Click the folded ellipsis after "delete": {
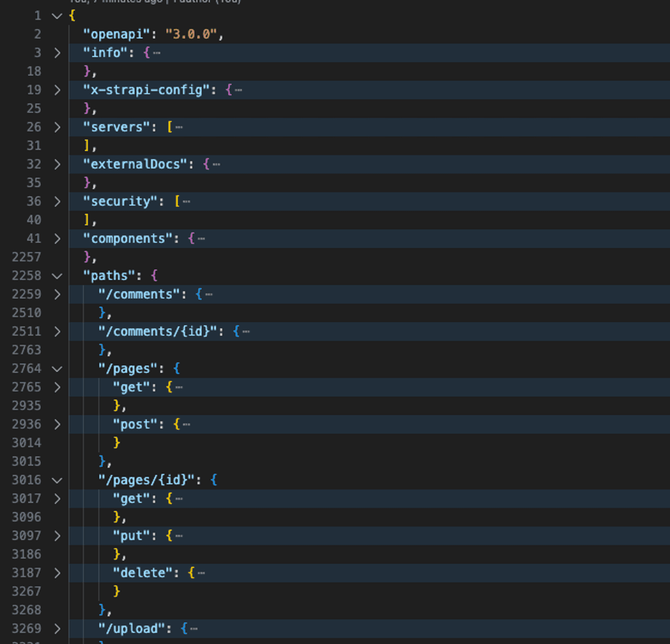 pyautogui.click(x=202, y=573)
